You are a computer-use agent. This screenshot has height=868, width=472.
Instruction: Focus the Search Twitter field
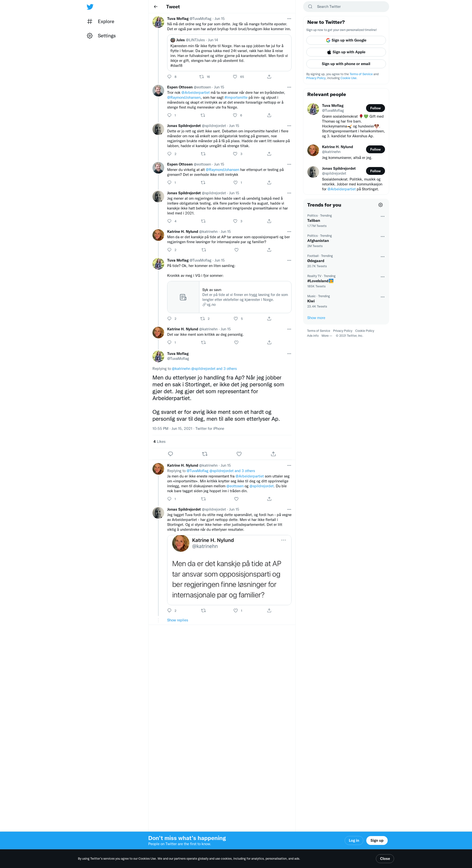pos(346,7)
